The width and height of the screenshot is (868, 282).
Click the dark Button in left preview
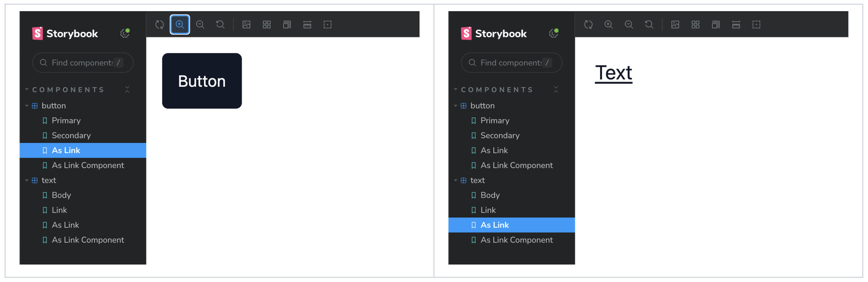point(202,81)
